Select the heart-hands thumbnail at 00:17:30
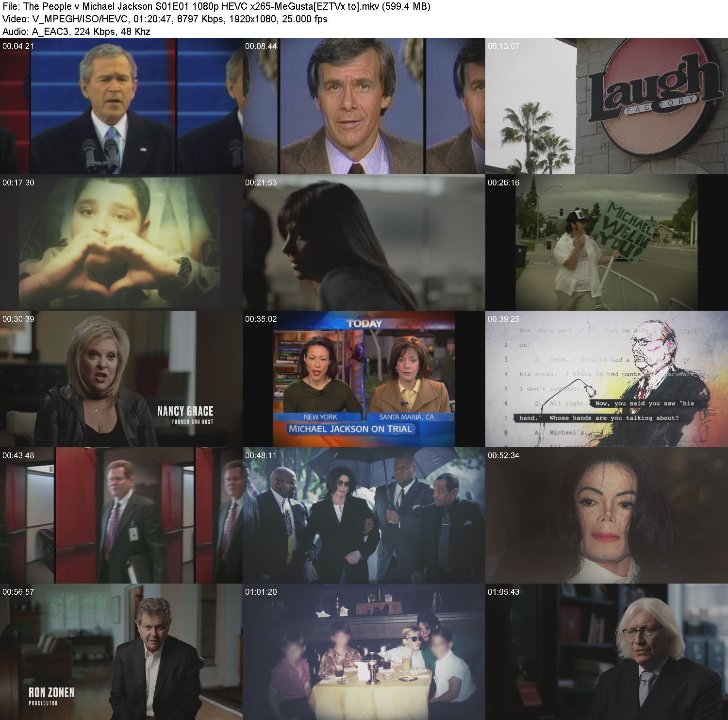 click(121, 242)
